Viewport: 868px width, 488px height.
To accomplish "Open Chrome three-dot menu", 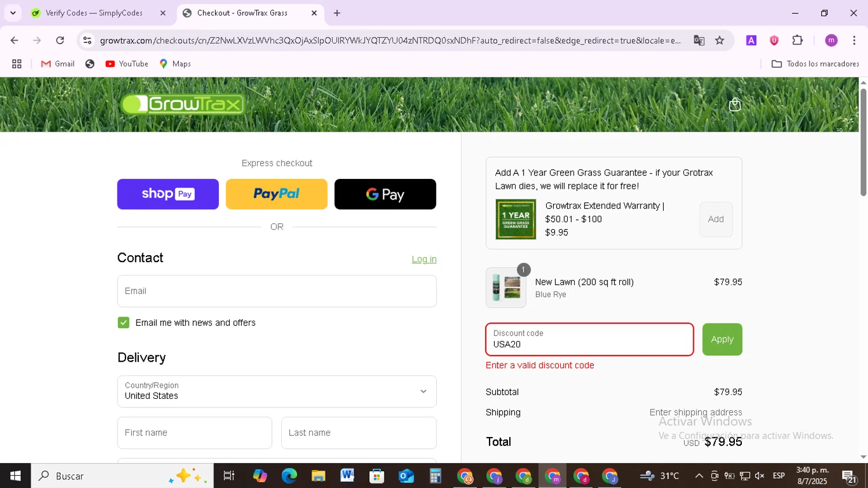I will pyautogui.click(x=854, y=41).
